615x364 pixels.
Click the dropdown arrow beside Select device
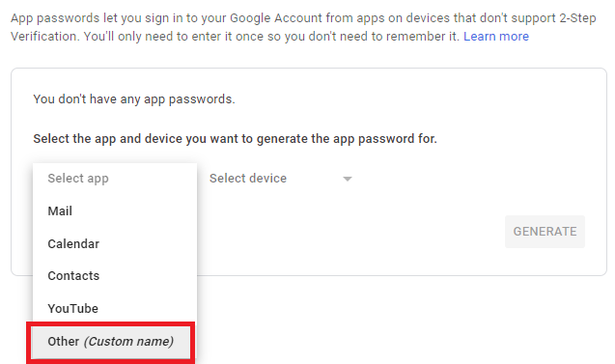tap(348, 179)
